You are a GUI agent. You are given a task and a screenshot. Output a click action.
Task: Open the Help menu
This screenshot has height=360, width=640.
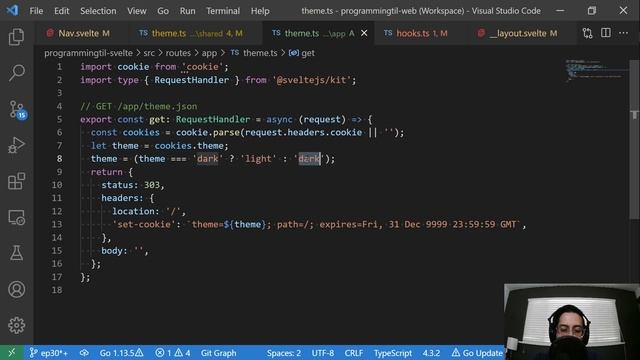tap(260, 11)
